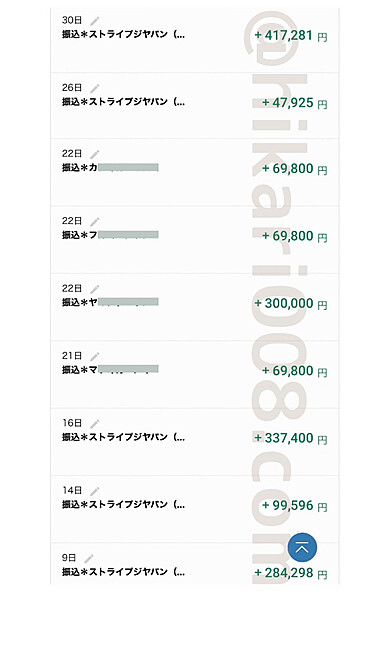Click the pencil icon beside 14日
Image resolution: width=377 pixels, height=670 pixels.
click(x=94, y=491)
